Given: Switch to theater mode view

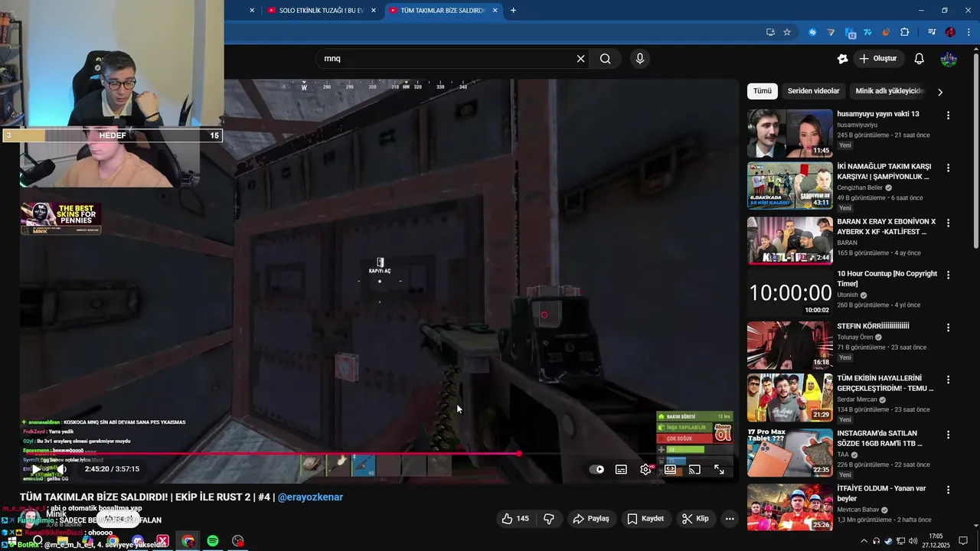Looking at the screenshot, I should pos(670,469).
